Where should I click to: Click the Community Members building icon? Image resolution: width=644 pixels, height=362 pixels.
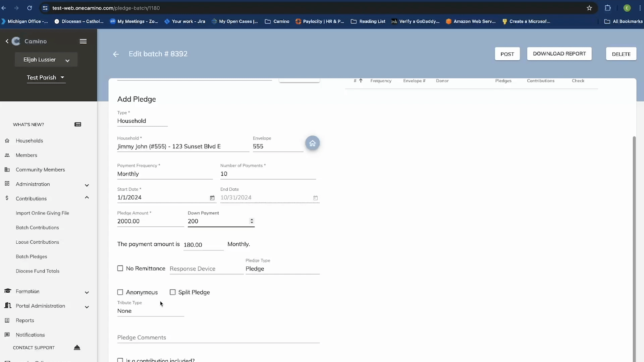pos(7,169)
